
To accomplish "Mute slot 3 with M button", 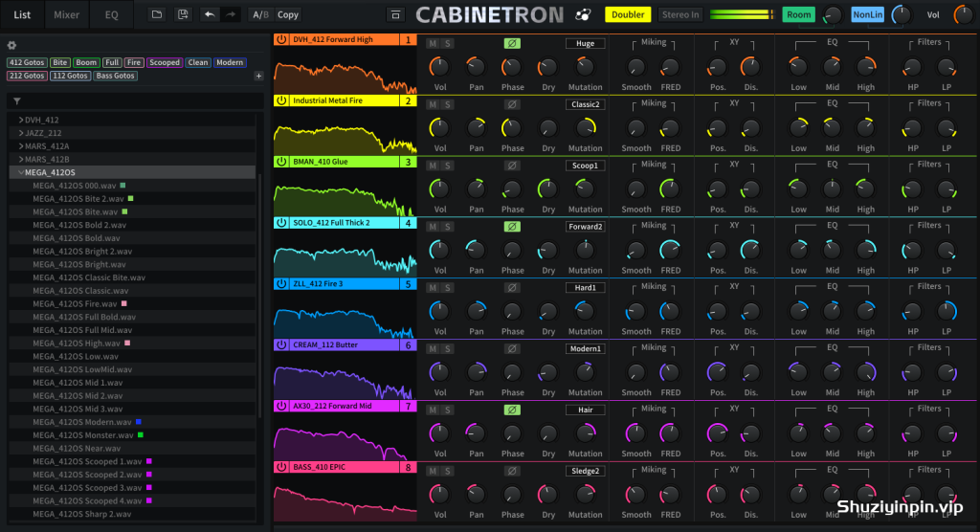I will coord(433,166).
